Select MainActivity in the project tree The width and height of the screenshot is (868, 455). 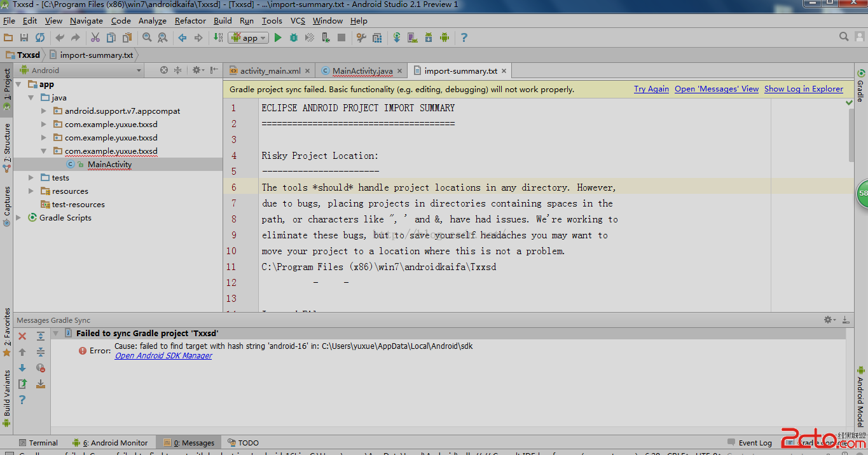pyautogui.click(x=109, y=165)
